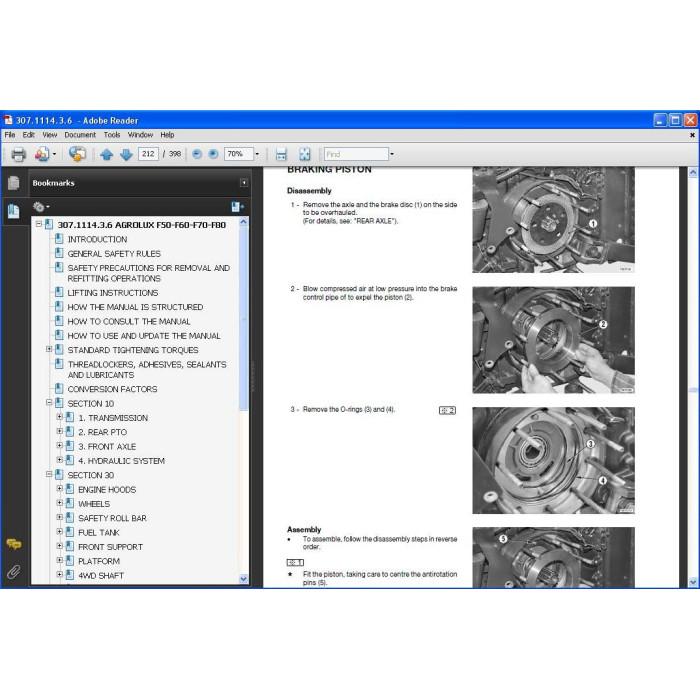Expand STANDARD TIGHTENING TORQUES bookmark
This screenshot has width=700, height=700.
[49, 349]
